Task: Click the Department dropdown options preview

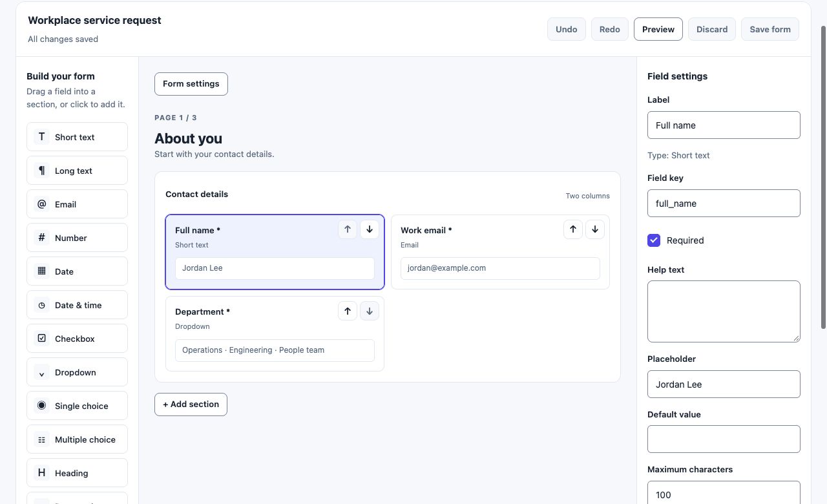Action: [x=275, y=350]
